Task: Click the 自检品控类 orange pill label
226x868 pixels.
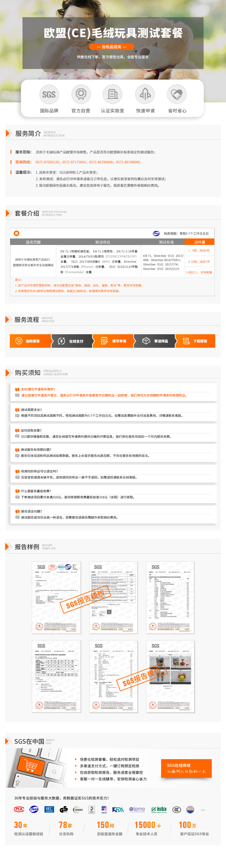Action: point(112,47)
